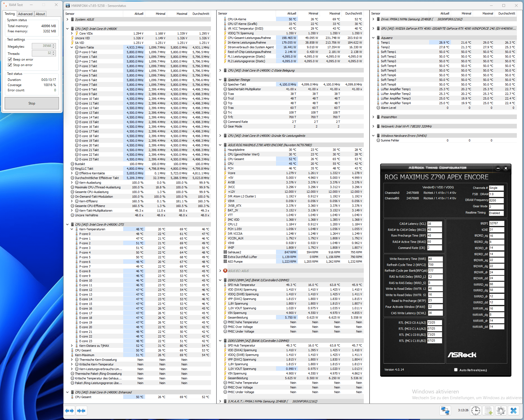Click the red X icon beside ASUS EC: ASUS
The image size is (524, 420).
pyautogui.click(x=225, y=271)
